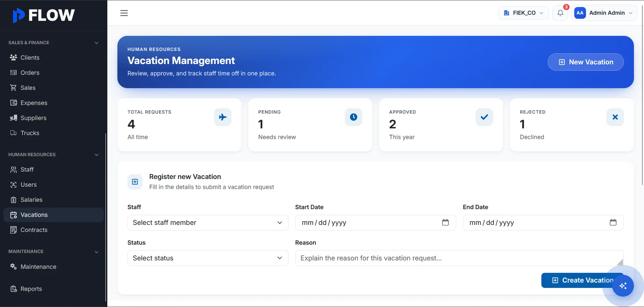Open the sparkle AI assistant button

tap(623, 286)
